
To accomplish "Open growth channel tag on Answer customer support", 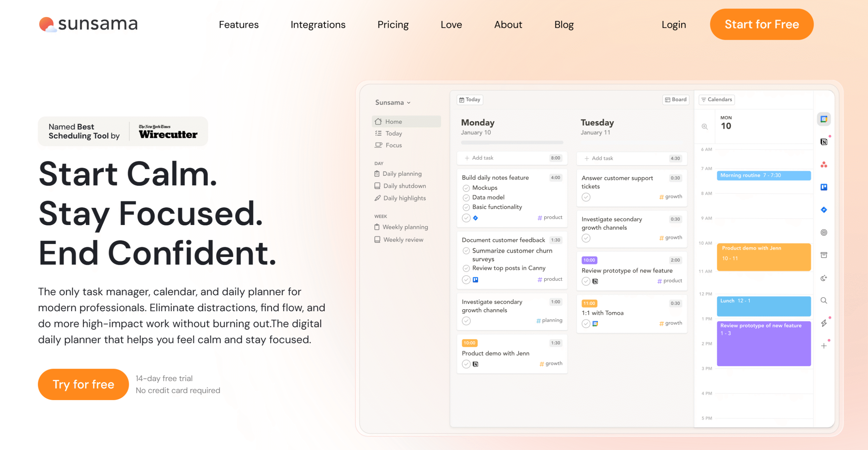I will 670,197.
